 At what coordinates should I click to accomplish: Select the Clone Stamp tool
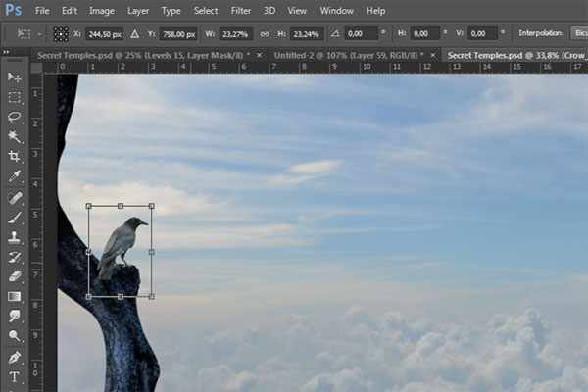pyautogui.click(x=15, y=236)
